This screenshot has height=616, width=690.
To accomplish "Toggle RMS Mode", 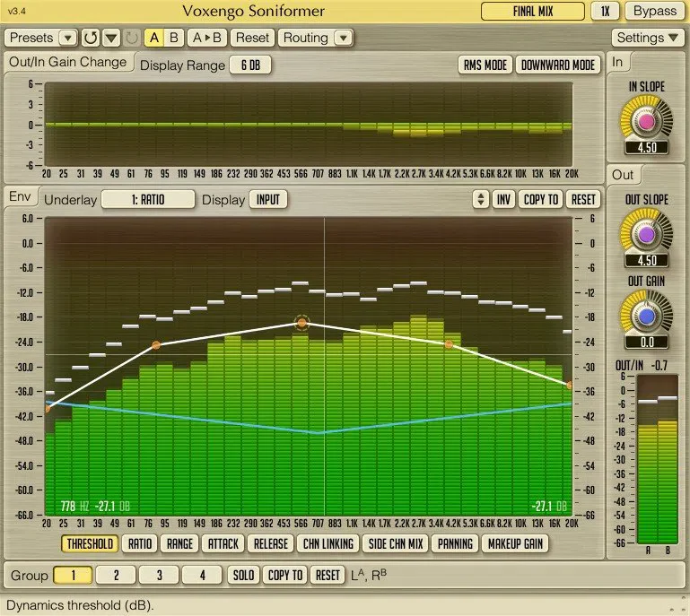I will tap(485, 65).
